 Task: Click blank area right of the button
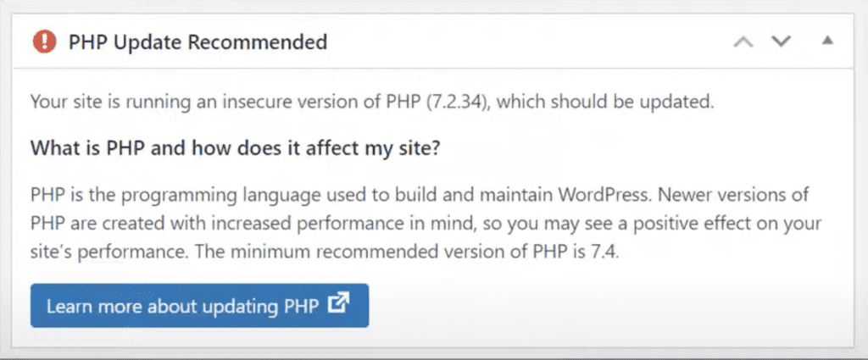(609, 305)
